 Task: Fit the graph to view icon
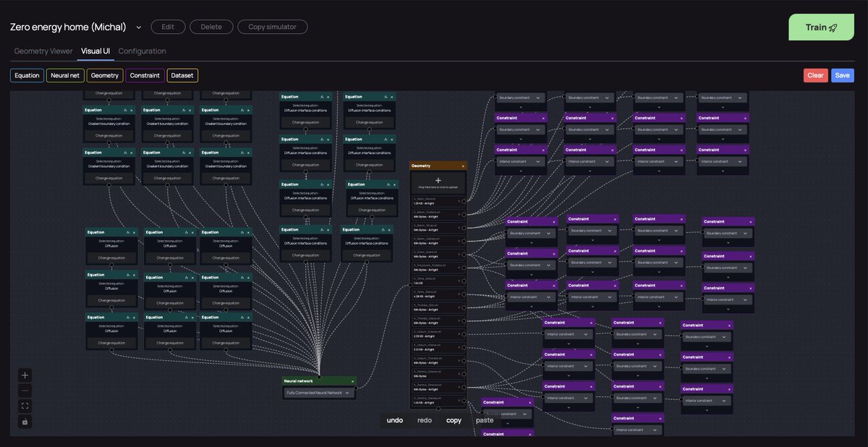(25, 406)
